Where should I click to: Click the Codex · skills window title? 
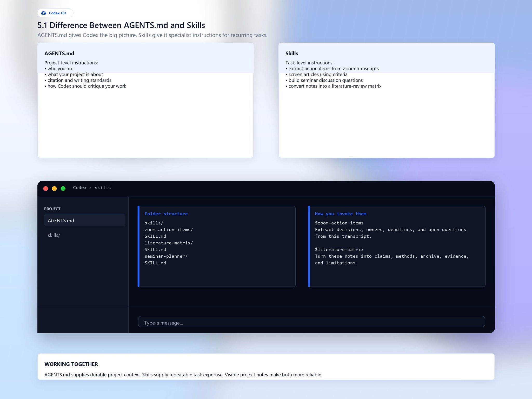click(x=92, y=188)
